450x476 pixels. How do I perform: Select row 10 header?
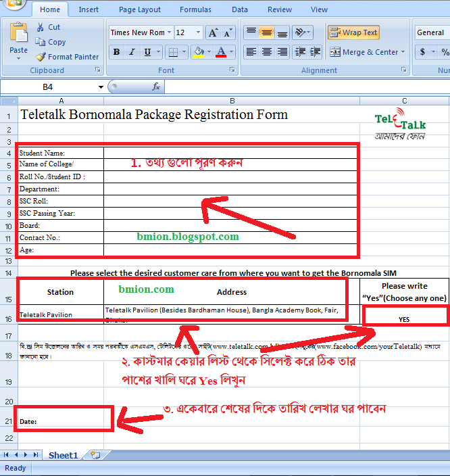click(x=9, y=226)
